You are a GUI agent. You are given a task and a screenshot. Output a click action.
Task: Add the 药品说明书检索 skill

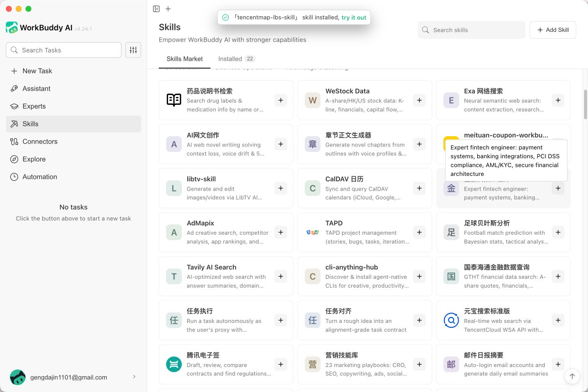281,100
